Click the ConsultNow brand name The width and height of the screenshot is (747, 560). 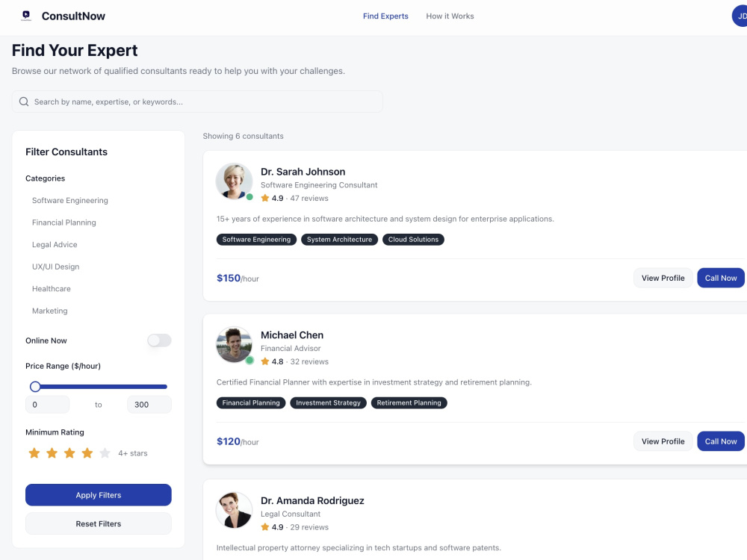[73, 16]
